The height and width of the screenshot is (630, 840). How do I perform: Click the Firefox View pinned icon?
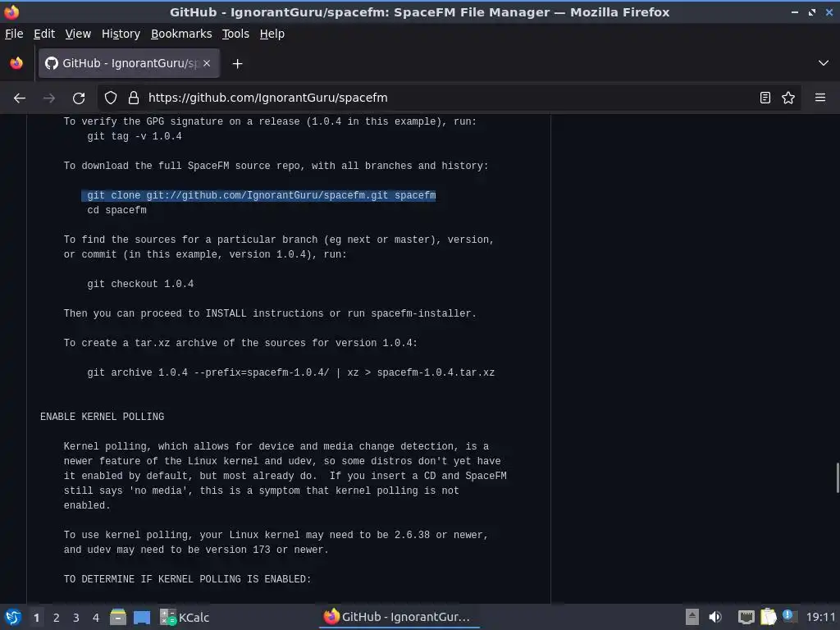click(16, 63)
